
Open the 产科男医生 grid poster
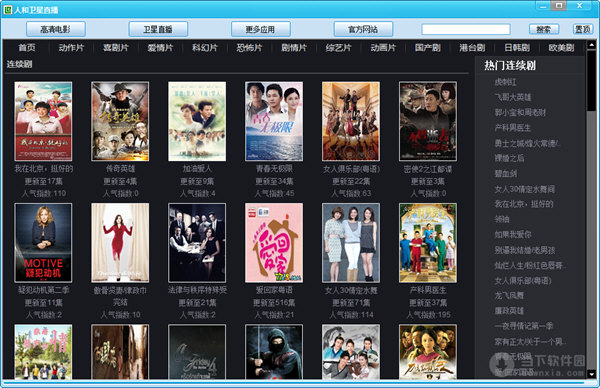428,243
